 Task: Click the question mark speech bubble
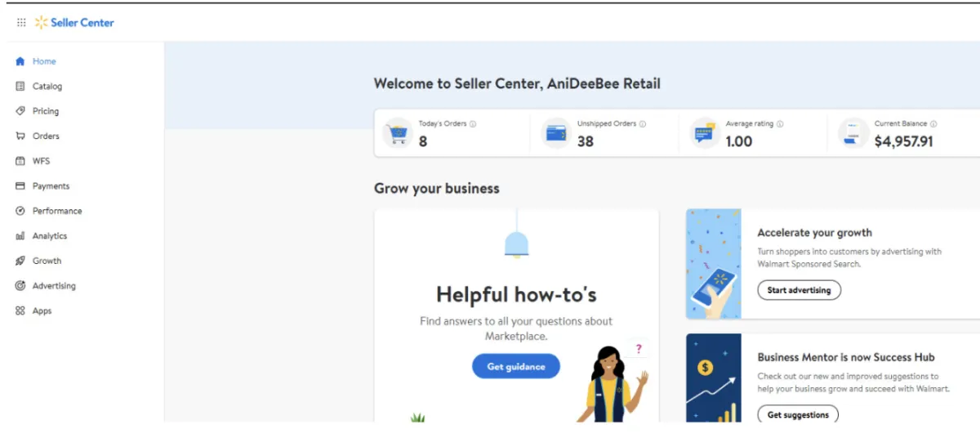click(638, 349)
